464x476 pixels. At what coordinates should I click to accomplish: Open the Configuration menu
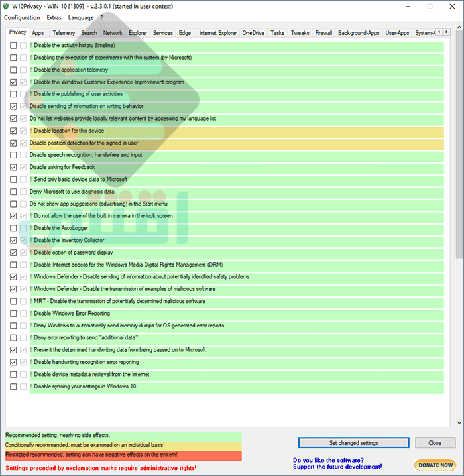coord(22,18)
